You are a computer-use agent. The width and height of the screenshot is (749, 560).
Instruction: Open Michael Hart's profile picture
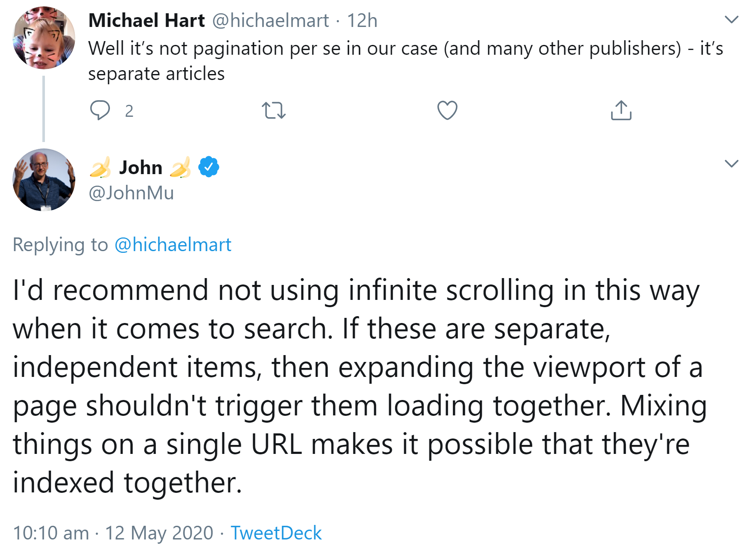coord(44,38)
